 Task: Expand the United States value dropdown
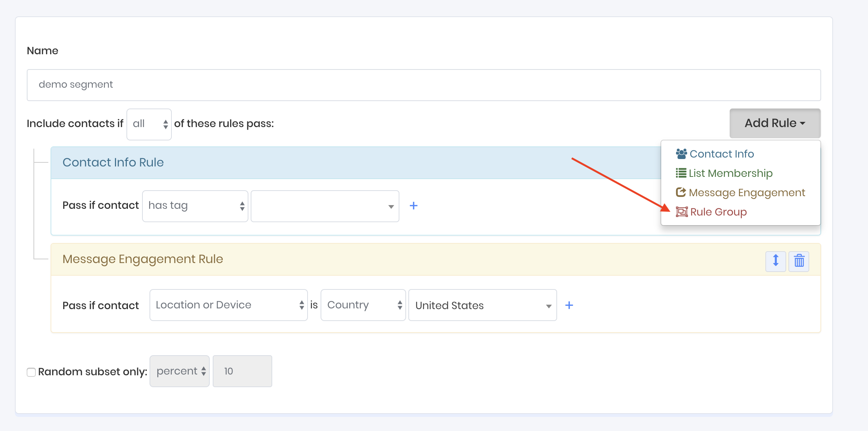482,305
